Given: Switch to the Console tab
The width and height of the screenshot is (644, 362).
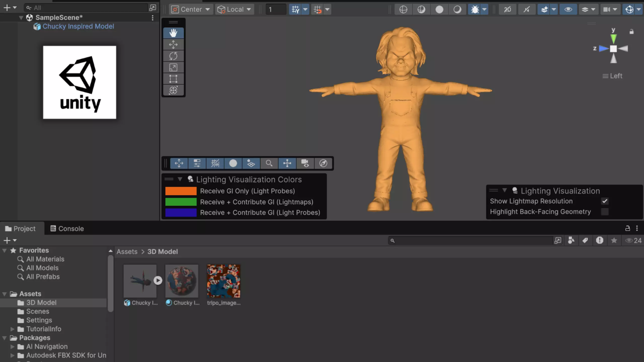Looking at the screenshot, I should [x=67, y=229].
